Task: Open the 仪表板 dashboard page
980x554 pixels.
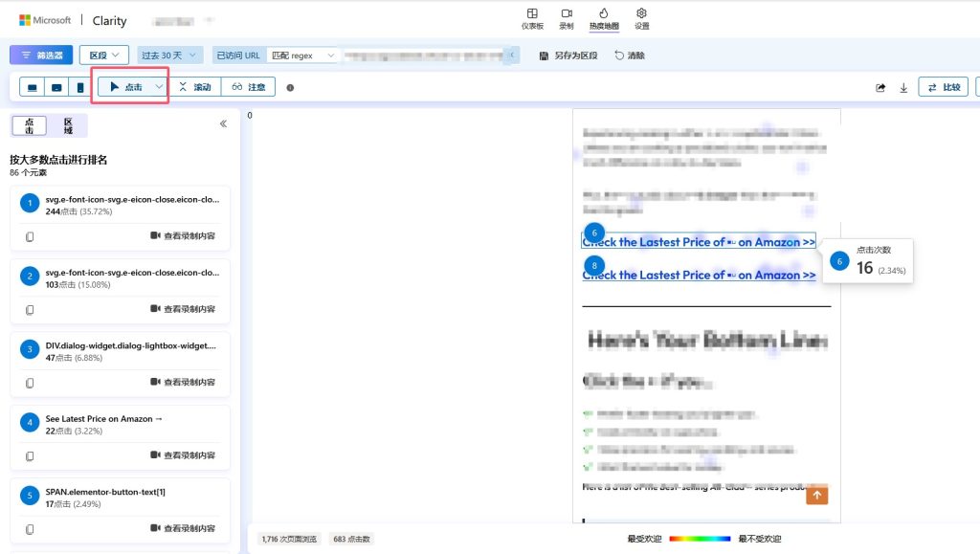Action: (532, 18)
